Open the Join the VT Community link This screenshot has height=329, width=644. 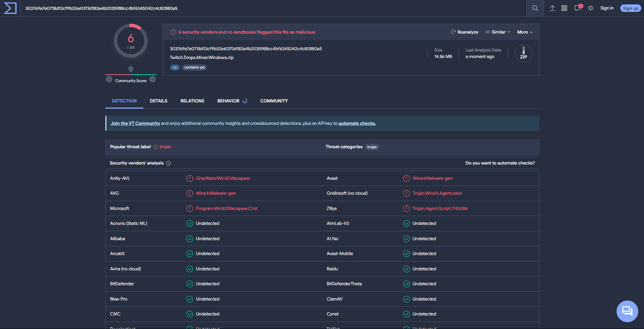tap(135, 123)
